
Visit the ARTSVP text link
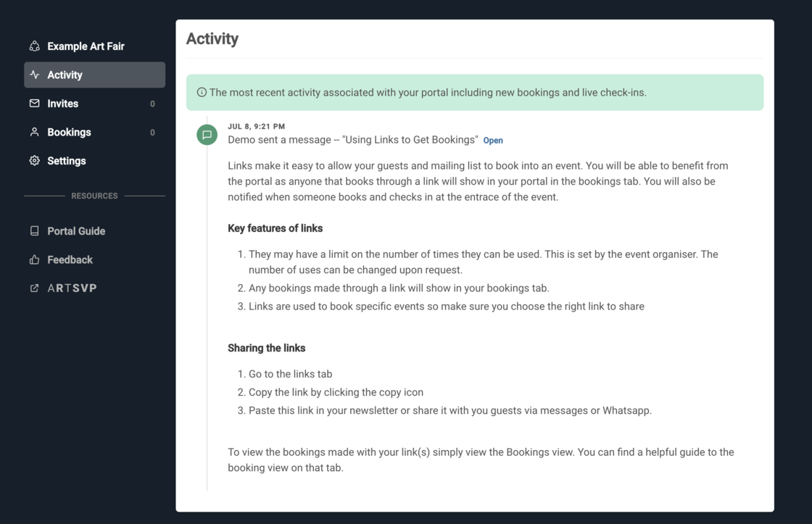pos(72,288)
